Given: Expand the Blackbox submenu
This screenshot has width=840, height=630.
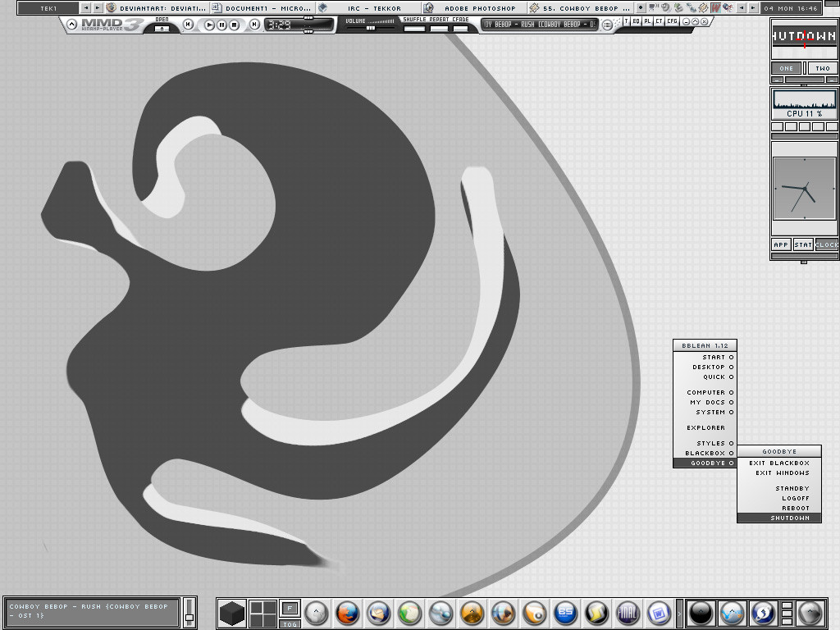Looking at the screenshot, I should coord(705,453).
